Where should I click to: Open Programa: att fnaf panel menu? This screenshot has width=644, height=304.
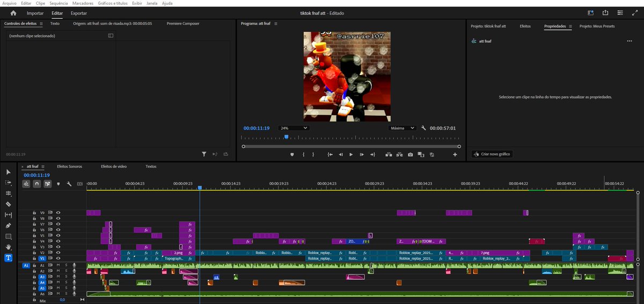point(276,24)
